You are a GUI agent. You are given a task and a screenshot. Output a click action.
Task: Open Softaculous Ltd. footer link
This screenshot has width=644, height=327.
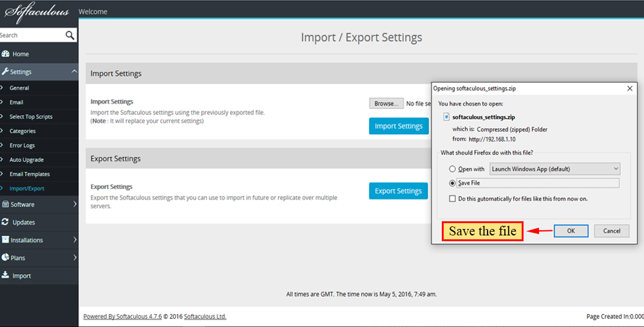coord(205,317)
